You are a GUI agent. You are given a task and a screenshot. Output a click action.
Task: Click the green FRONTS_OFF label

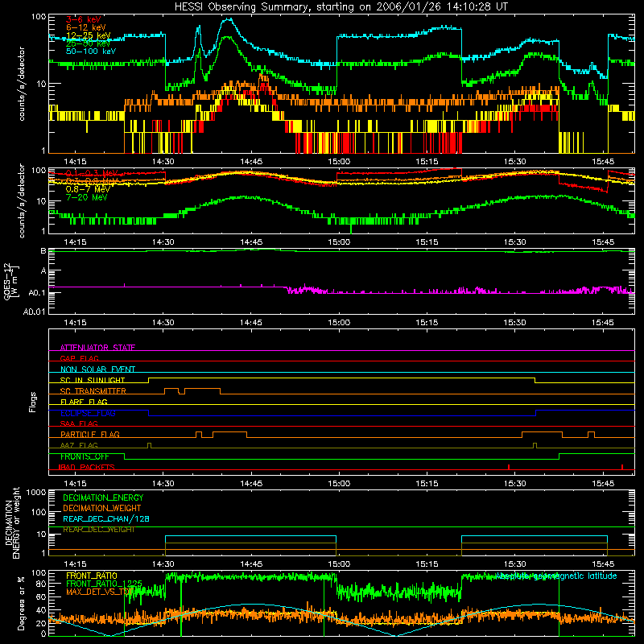click(85, 456)
